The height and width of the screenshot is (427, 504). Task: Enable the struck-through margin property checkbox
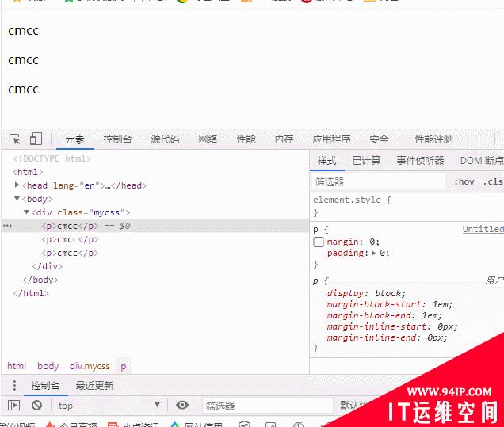(x=319, y=242)
